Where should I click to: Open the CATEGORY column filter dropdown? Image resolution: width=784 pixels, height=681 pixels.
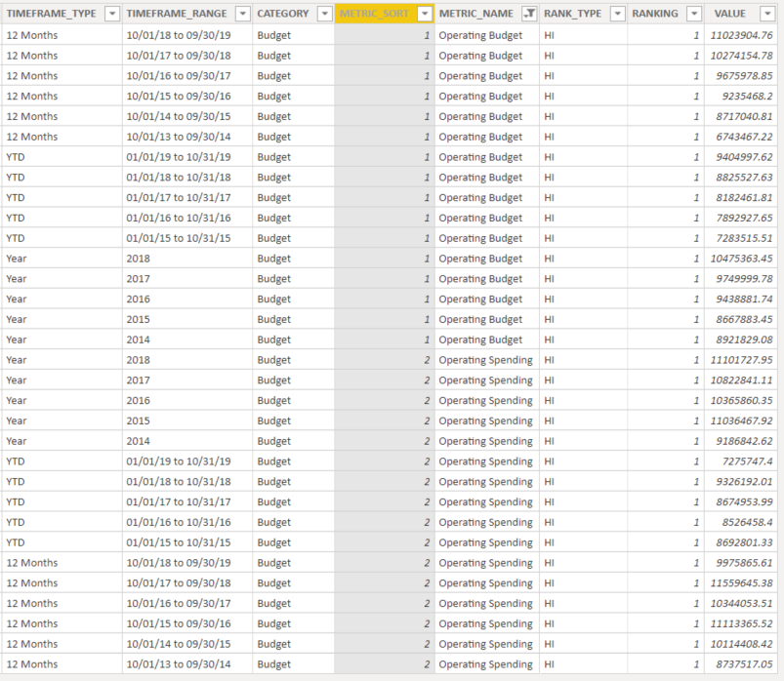(325, 14)
